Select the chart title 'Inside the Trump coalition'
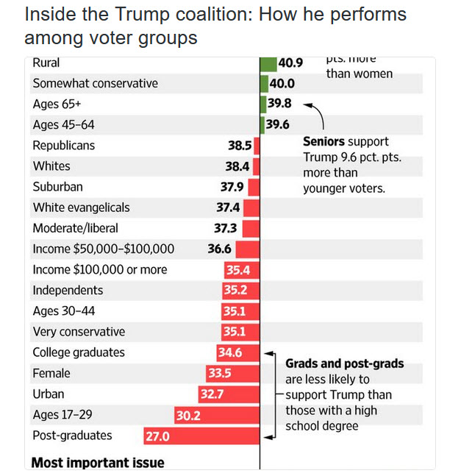 (215, 26)
